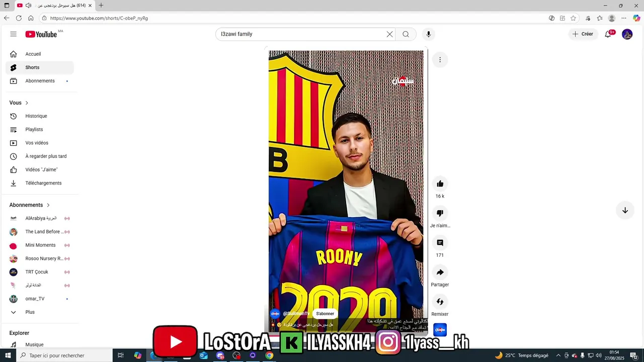Open À regarder plus tard
The width and height of the screenshot is (644, 362).
pyautogui.click(x=40, y=156)
